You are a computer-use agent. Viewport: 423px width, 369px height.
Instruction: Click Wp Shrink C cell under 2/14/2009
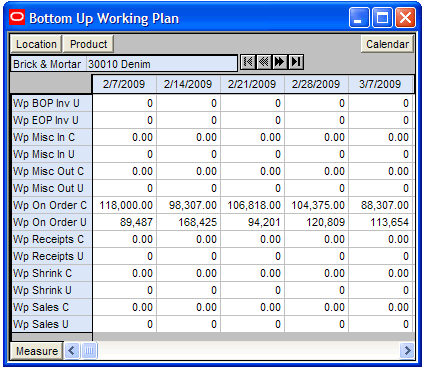click(189, 273)
